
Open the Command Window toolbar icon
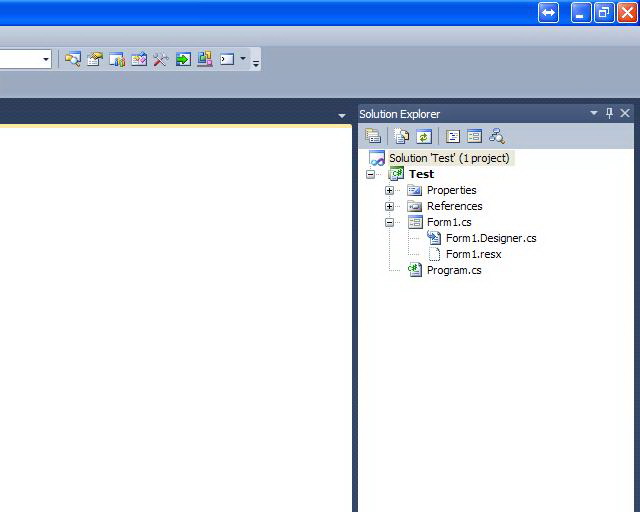tap(227, 59)
